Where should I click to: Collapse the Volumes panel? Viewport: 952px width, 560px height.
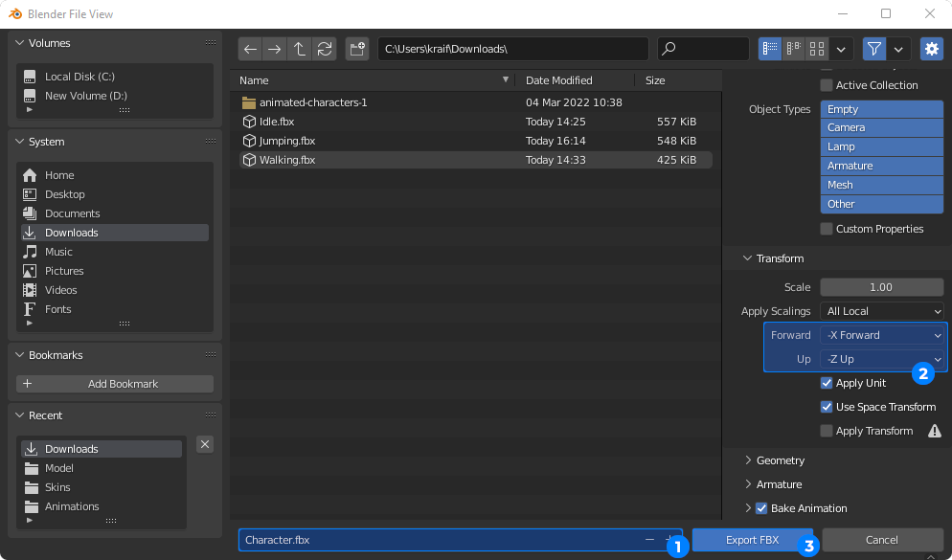click(x=19, y=43)
